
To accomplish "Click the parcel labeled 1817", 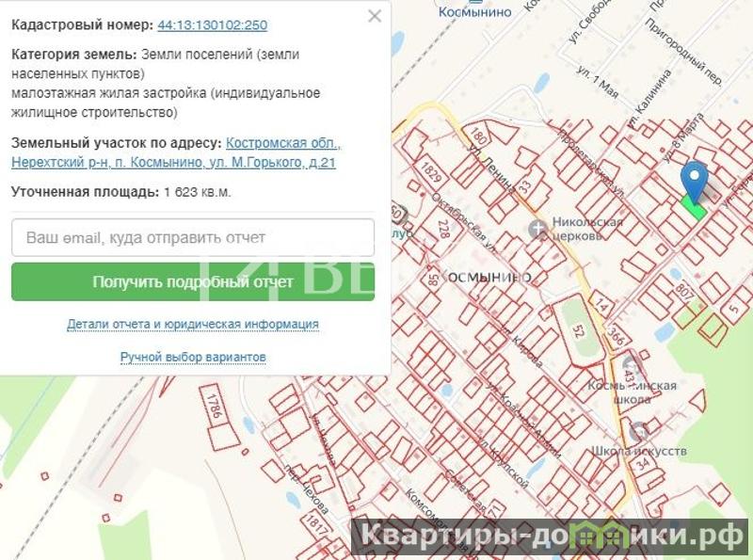I will pos(313,523).
